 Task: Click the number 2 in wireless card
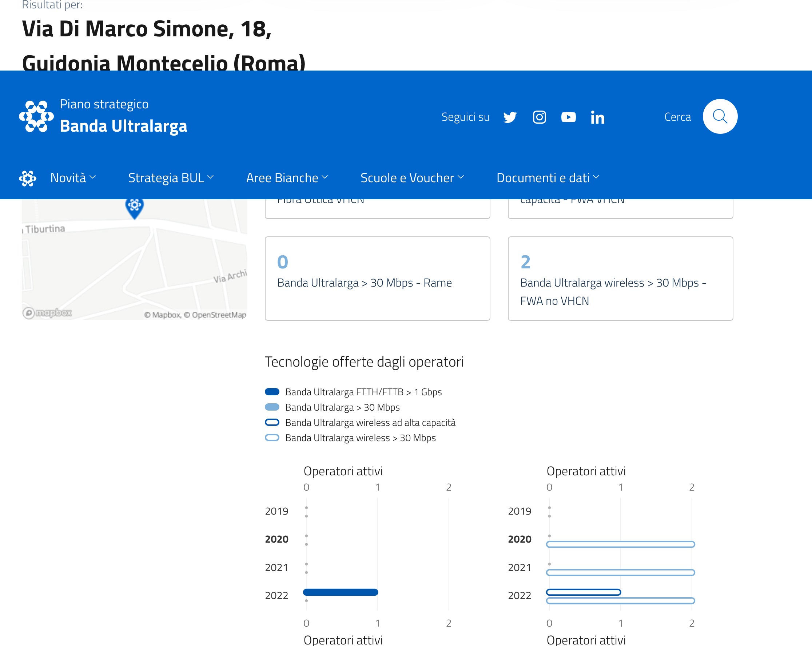pyautogui.click(x=525, y=262)
